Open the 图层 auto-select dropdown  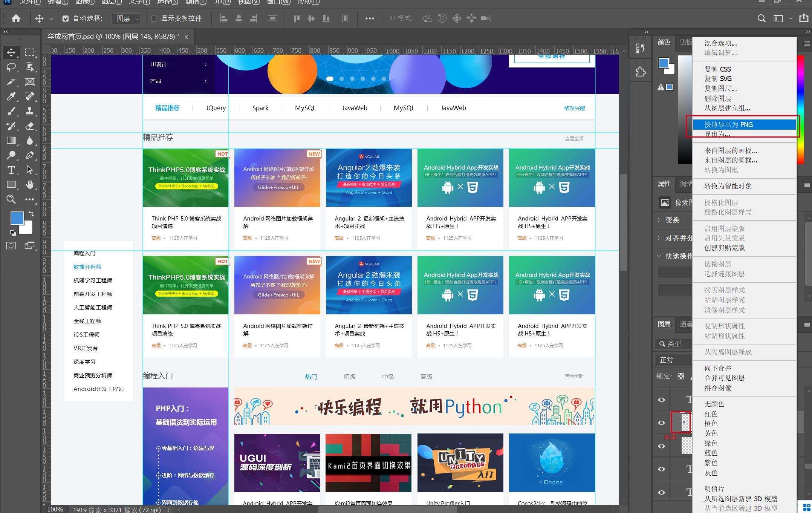[126, 18]
